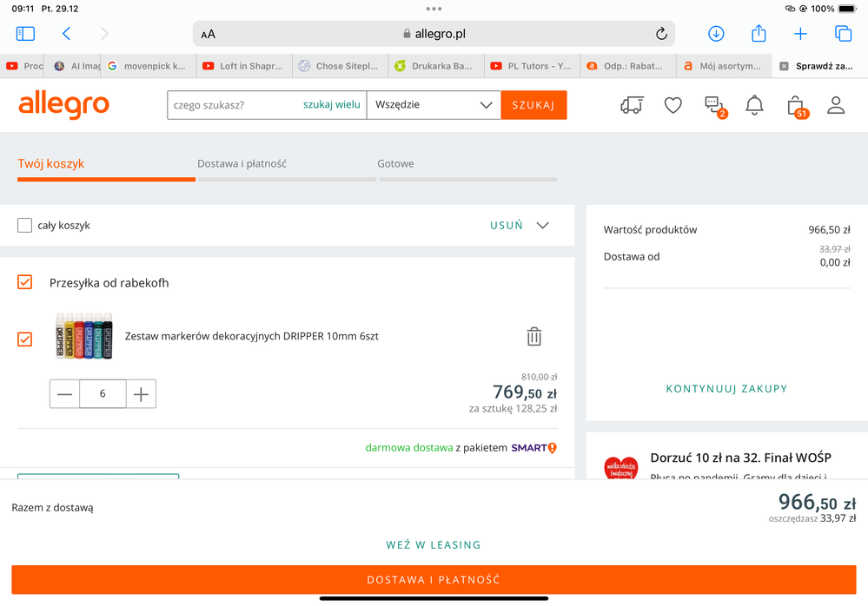Image resolution: width=868 pixels, height=606 pixels.
Task: Tap the allegro.pl address bar
Action: tap(434, 34)
